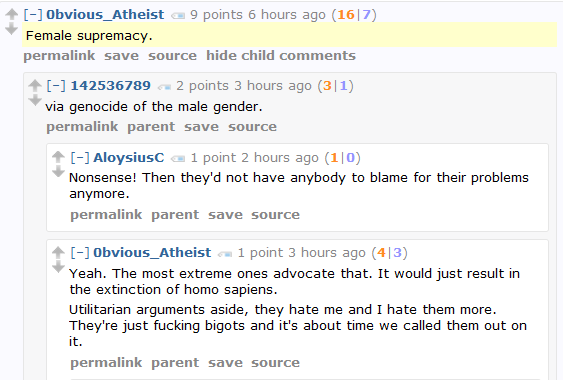Collapse the top Obvious_Atheist comment thread
The width and height of the screenshot is (563, 380).
click(33, 14)
